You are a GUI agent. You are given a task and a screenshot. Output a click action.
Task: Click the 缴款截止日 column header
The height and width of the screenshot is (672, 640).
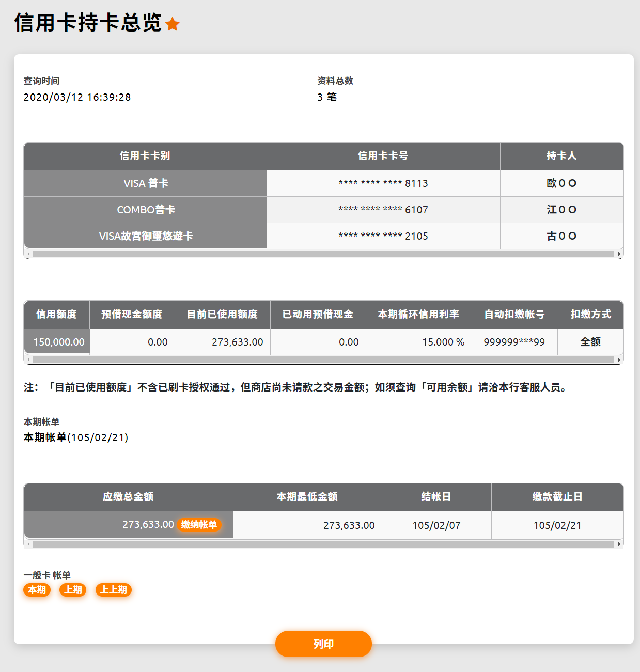557,497
